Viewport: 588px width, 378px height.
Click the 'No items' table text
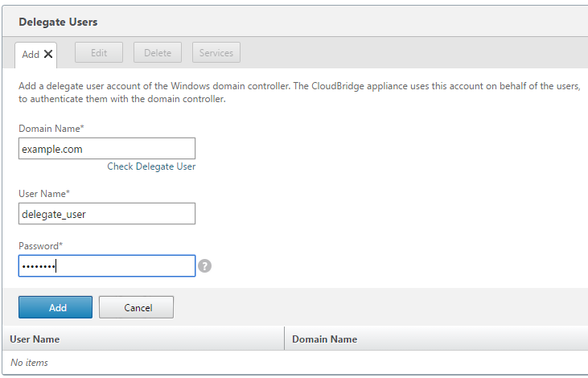tap(29, 363)
